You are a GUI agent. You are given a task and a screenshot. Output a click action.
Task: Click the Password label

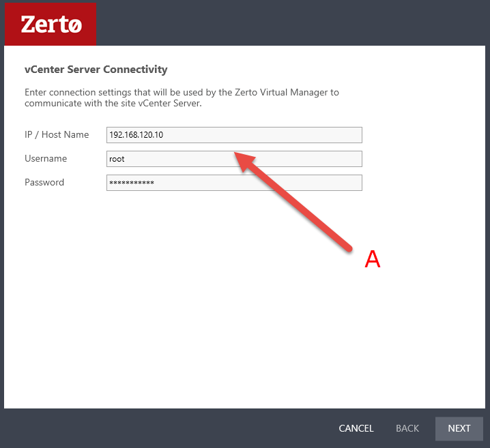(44, 182)
